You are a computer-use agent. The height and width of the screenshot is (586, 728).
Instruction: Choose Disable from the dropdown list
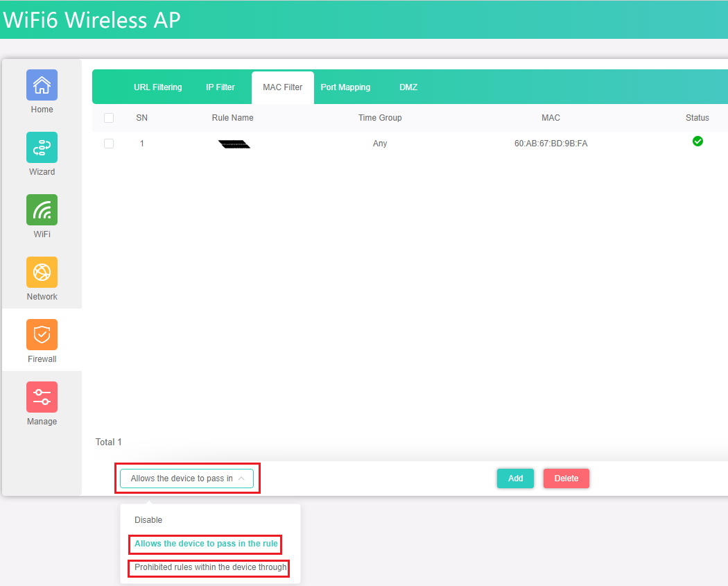pyautogui.click(x=148, y=520)
